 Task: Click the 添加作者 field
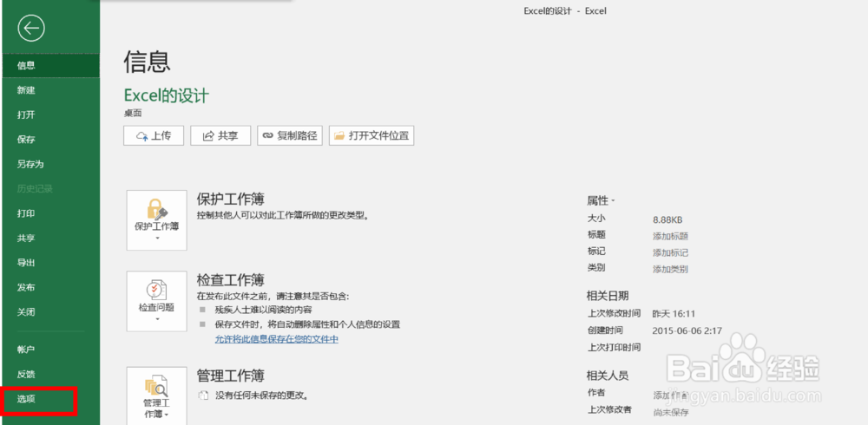670,396
